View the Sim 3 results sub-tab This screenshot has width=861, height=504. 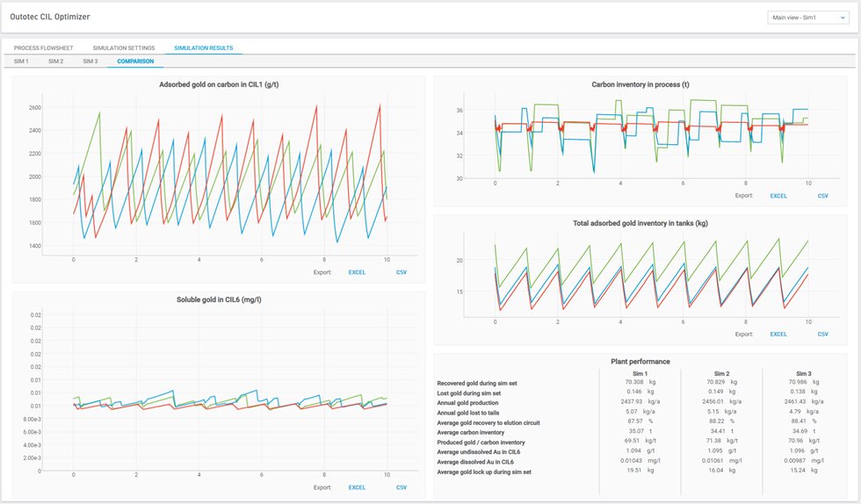pyautogui.click(x=90, y=61)
